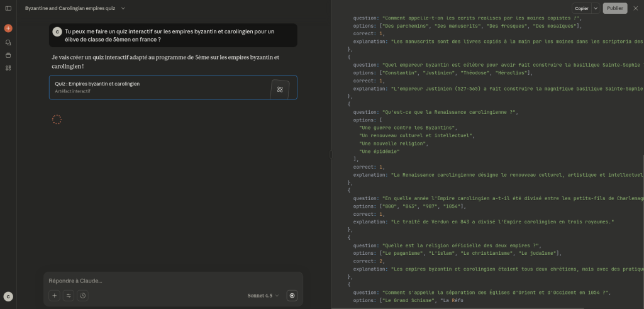
Task: Open the Sonnet 4.5 model selector
Action: 263,295
